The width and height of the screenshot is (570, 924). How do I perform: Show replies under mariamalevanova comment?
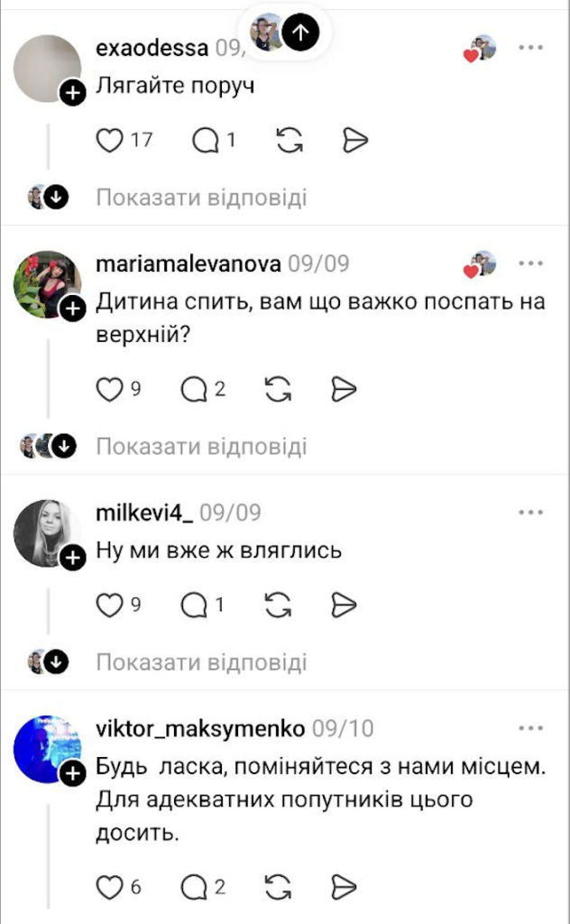(201, 446)
